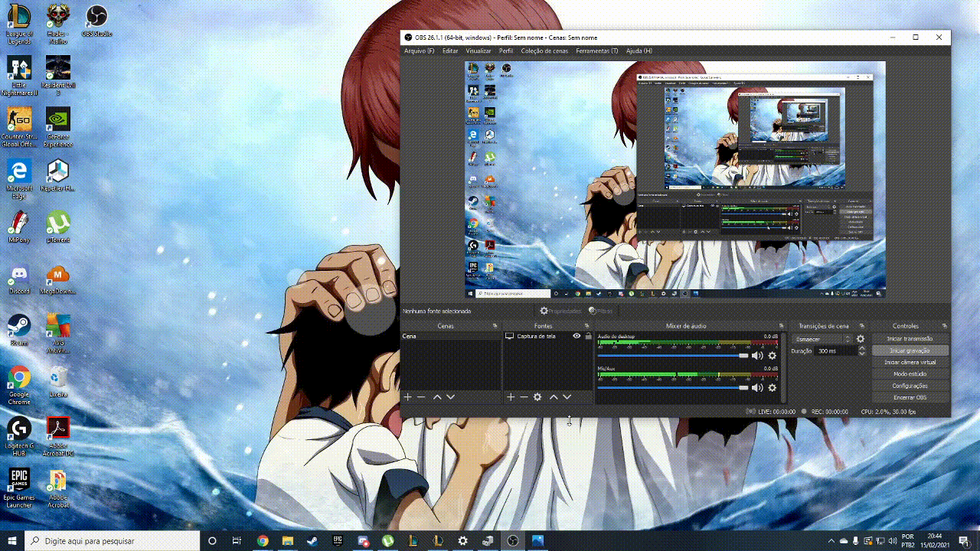Mute Mic/Aux speaker icon
The image size is (980, 551).
pos(757,388)
